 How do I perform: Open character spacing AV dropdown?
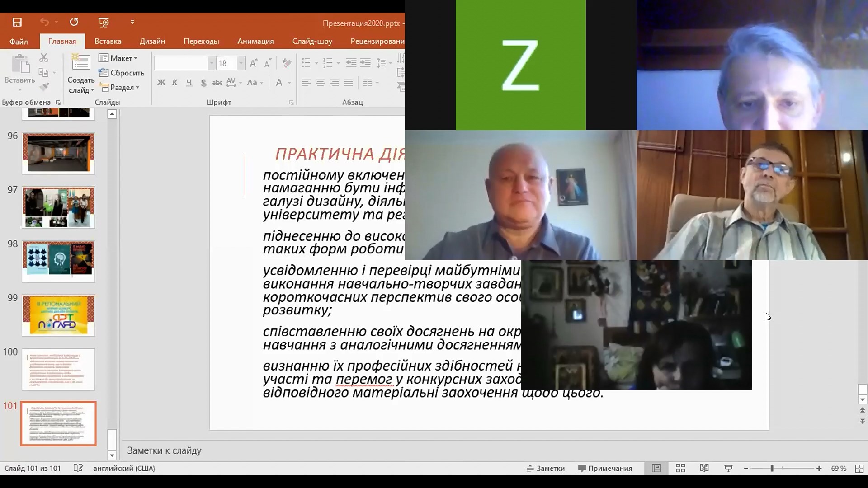(234, 83)
